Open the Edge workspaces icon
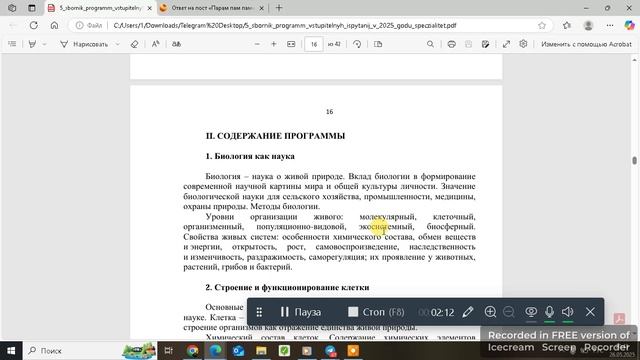Viewport: 640px width, 360px height. pyautogui.click(x=12, y=8)
